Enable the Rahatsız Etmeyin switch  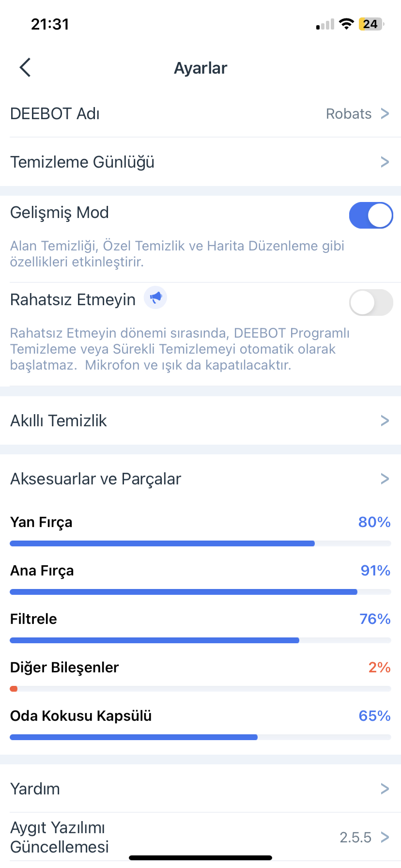click(371, 302)
